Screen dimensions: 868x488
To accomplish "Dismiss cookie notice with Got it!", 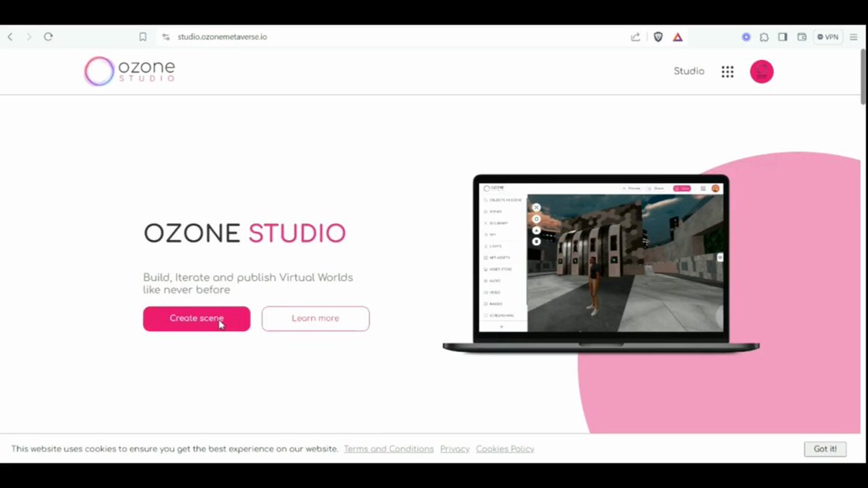I will click(825, 449).
